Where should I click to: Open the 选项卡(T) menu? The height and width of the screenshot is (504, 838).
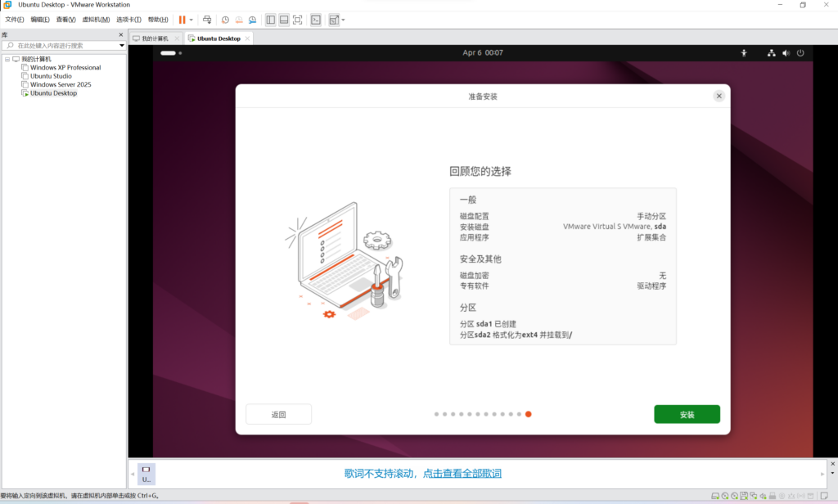click(x=128, y=20)
